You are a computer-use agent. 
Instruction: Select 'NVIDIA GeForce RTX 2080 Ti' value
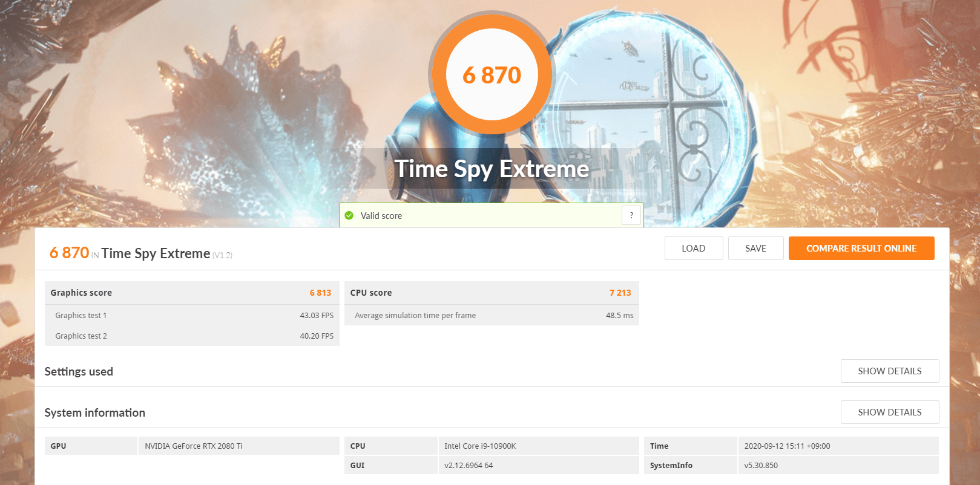194,446
